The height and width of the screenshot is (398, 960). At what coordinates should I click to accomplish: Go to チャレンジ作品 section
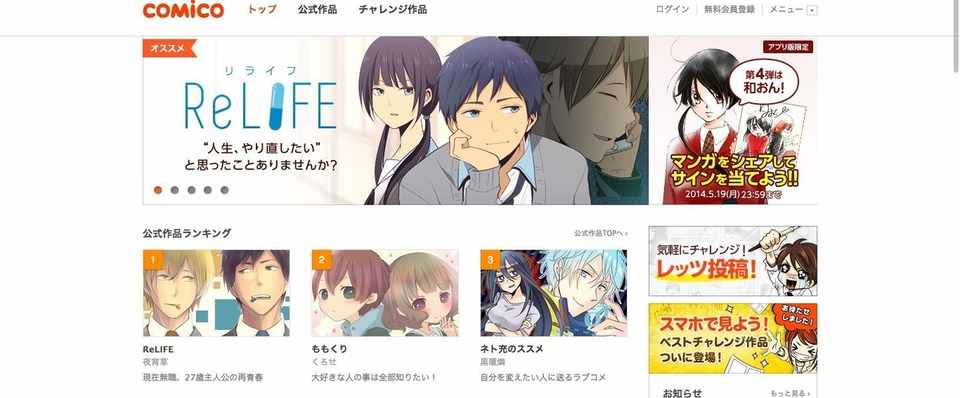[x=392, y=10]
